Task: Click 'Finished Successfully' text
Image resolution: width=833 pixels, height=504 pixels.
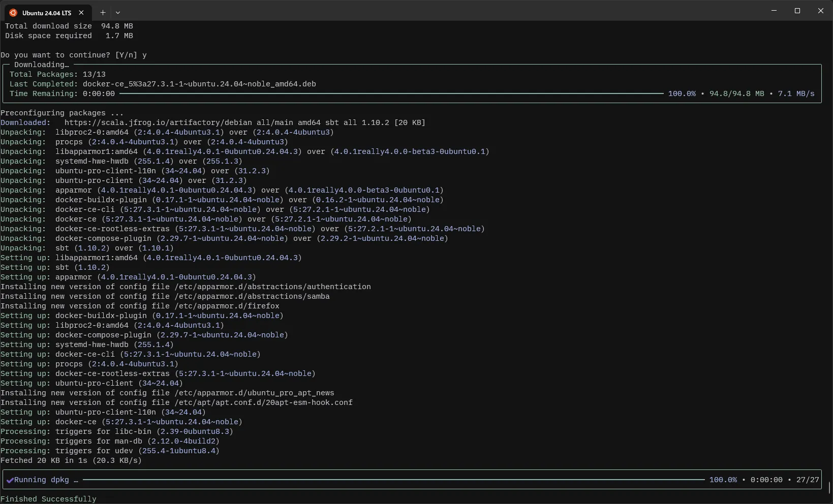Action: (x=48, y=499)
